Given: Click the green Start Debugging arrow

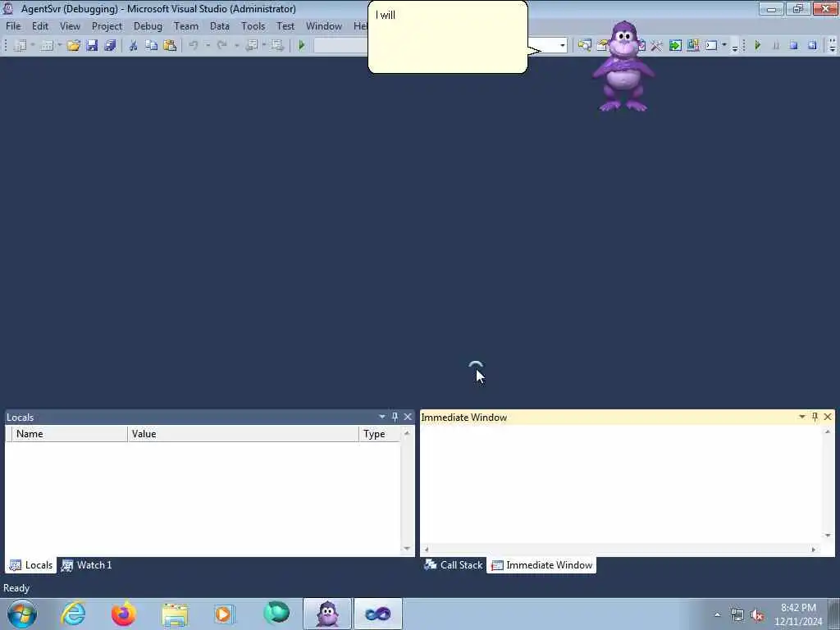Looking at the screenshot, I should coord(302,46).
